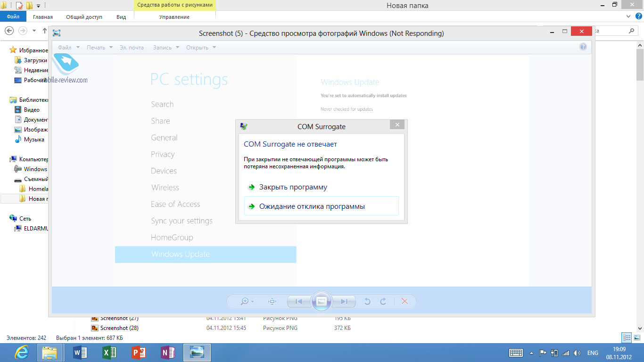Click the volume speaker icon in tray
Viewport: 644px width, 362px height.
click(577, 353)
